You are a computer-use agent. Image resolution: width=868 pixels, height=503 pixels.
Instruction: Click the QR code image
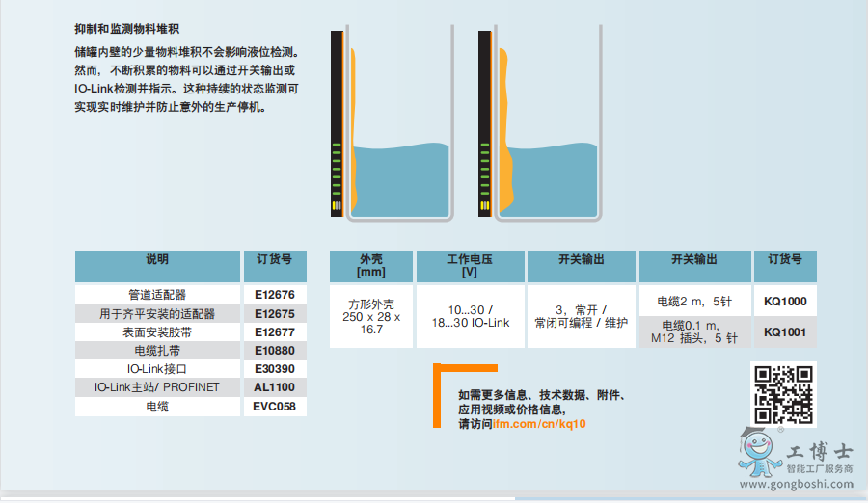(x=782, y=393)
